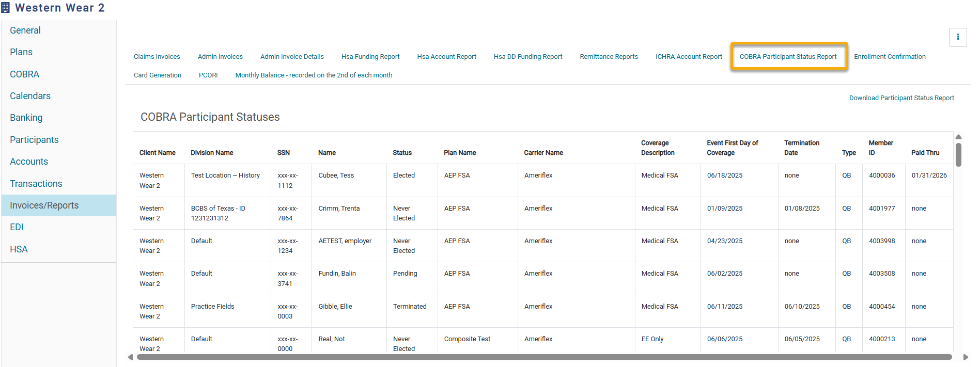980x367 pixels.
Task: Open the Hsa Funding Report tab
Action: pyautogui.click(x=370, y=57)
